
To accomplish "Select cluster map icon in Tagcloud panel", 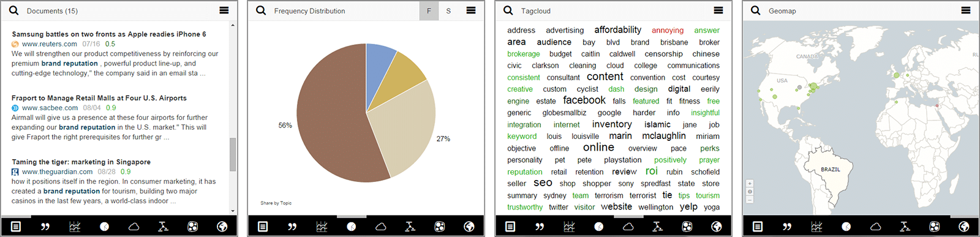I will pos(687,227).
